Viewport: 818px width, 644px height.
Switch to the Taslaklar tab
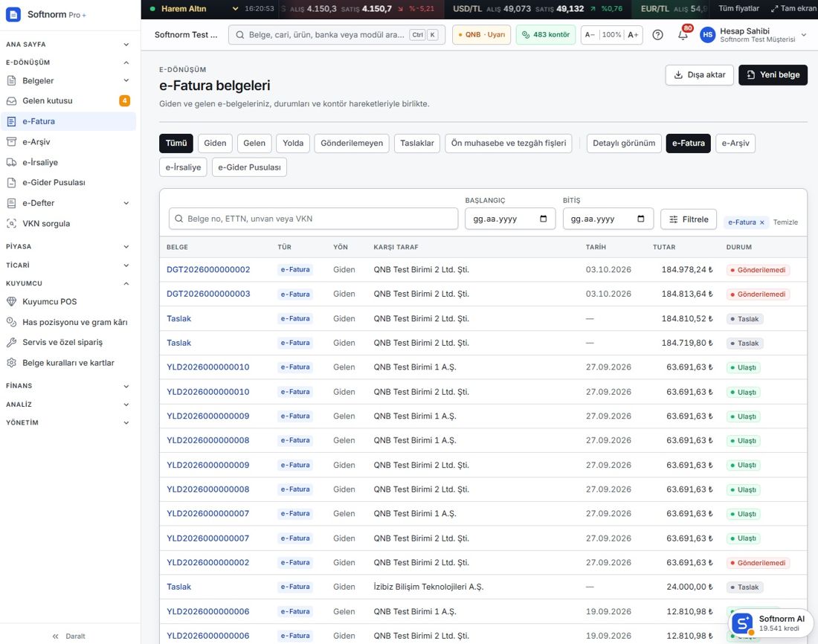(417, 143)
